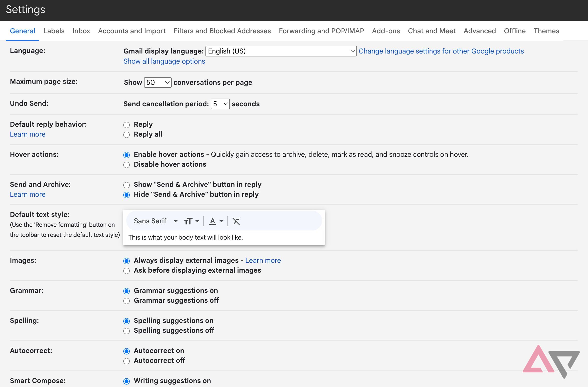Turn Grammar suggestions off
Screen dimensions: 588x387
tap(127, 301)
